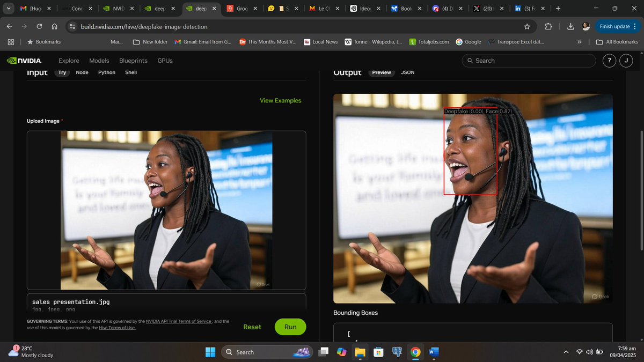
Task: Click the browser back arrow
Action: click(9, 26)
